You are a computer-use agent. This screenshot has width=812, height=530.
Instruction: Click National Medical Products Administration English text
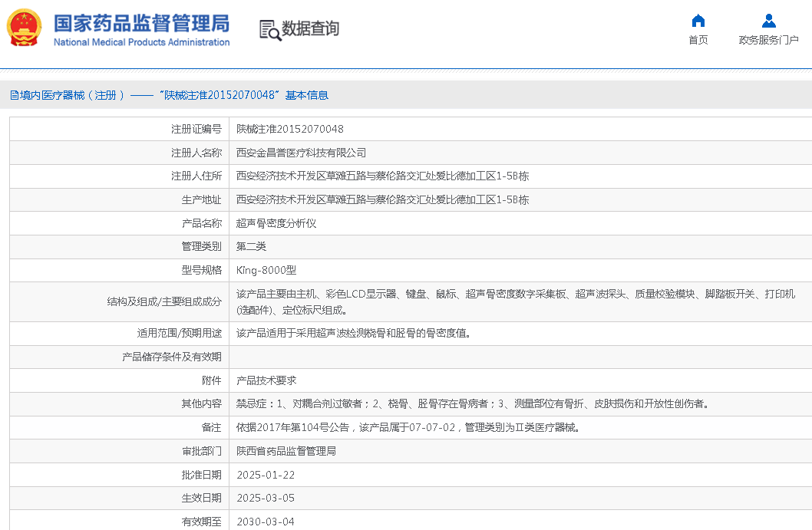(x=141, y=42)
